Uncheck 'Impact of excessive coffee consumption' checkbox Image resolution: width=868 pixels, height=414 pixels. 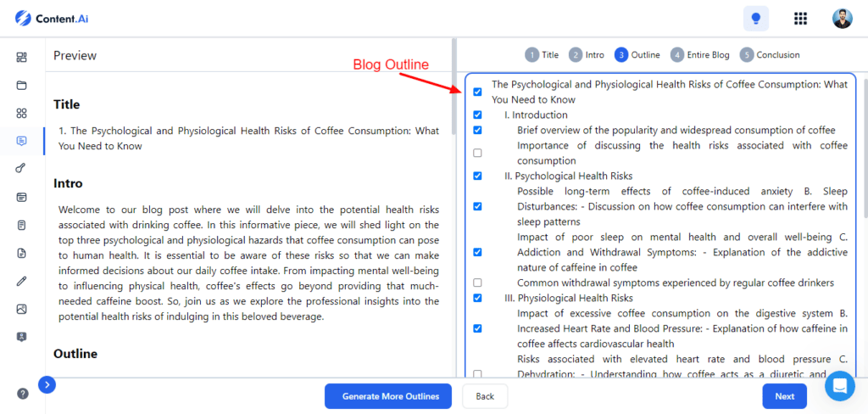point(478,328)
